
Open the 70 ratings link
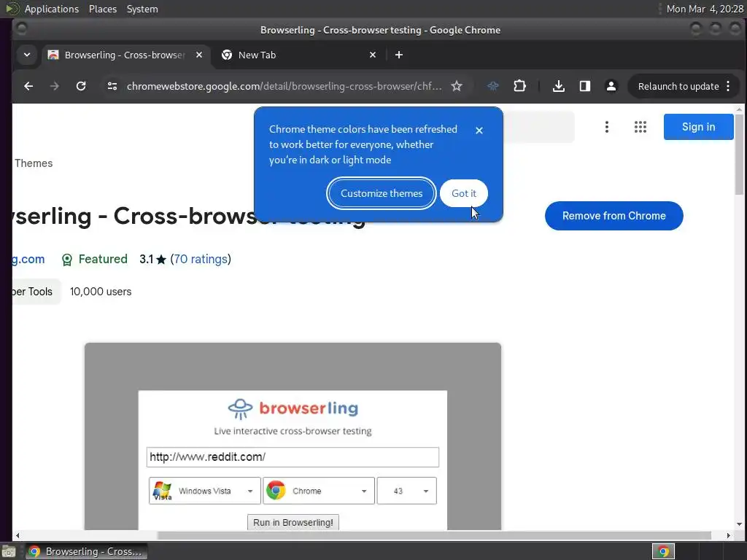pyautogui.click(x=201, y=259)
